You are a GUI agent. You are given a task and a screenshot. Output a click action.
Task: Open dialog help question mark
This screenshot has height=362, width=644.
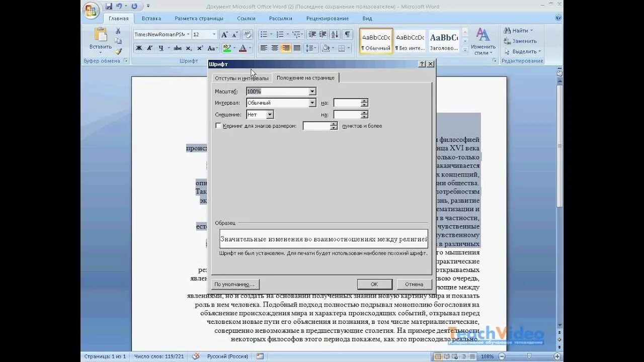[422, 64]
